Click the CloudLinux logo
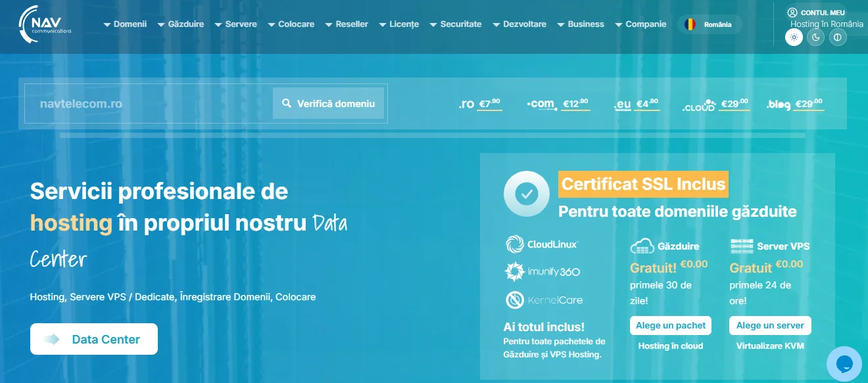Screen dimensions: 868x383 coord(542,244)
